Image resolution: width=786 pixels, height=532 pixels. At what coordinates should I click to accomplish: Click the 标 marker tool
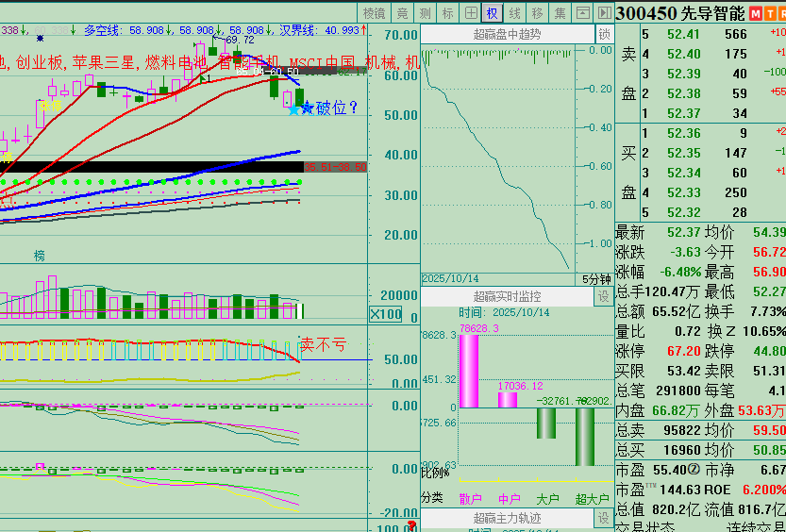point(448,12)
